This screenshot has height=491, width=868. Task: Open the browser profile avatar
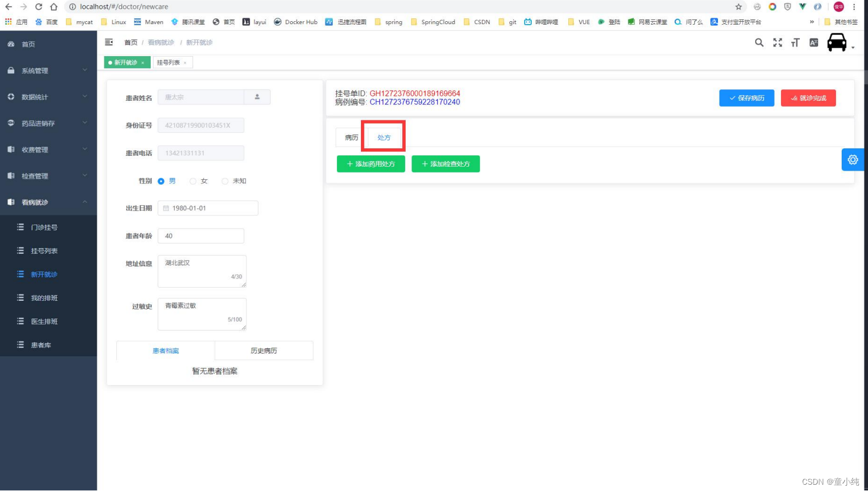(x=839, y=7)
